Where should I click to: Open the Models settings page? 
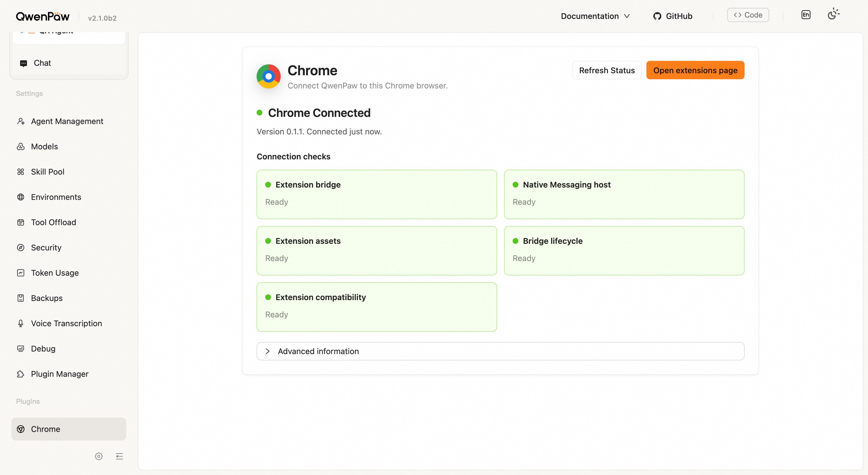click(x=69, y=147)
